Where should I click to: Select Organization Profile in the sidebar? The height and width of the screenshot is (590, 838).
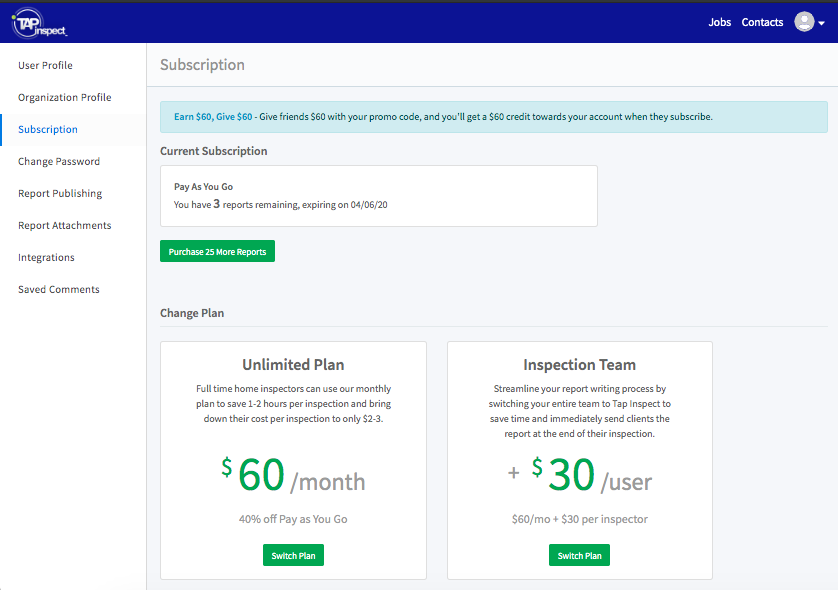click(x=65, y=97)
